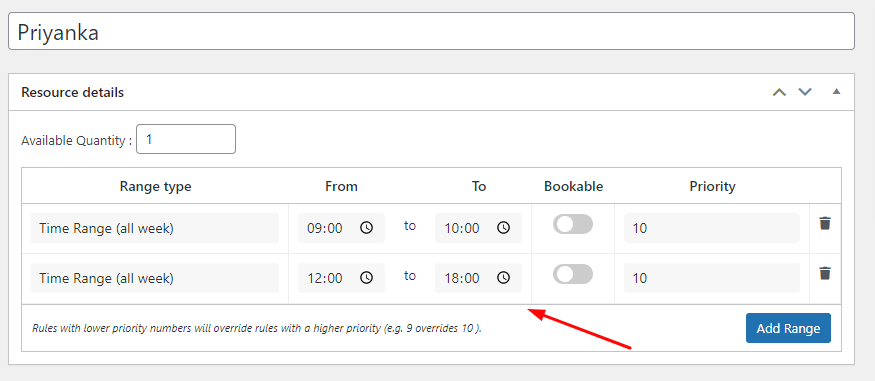The height and width of the screenshot is (381, 875).
Task: Open clock picker for 10:00 To time
Action: tap(503, 228)
